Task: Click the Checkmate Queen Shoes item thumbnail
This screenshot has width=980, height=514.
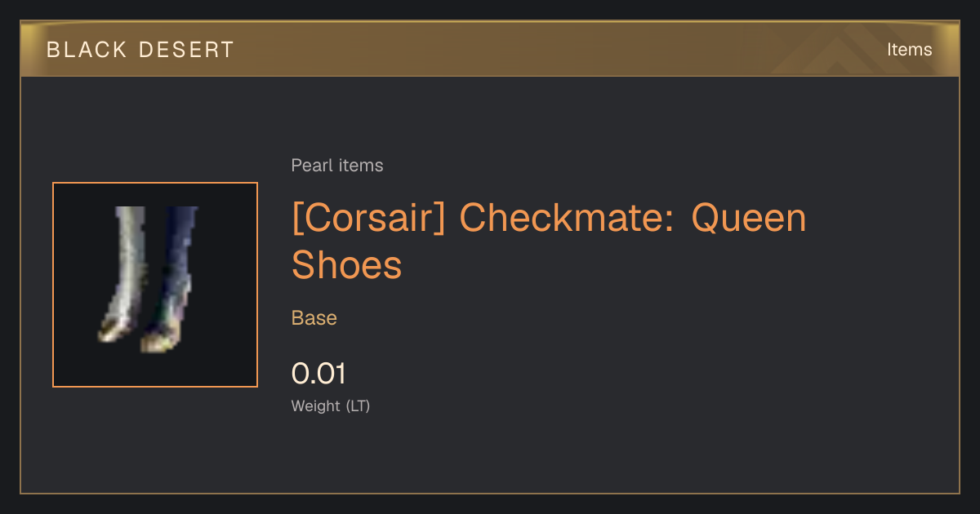Action: click(155, 285)
